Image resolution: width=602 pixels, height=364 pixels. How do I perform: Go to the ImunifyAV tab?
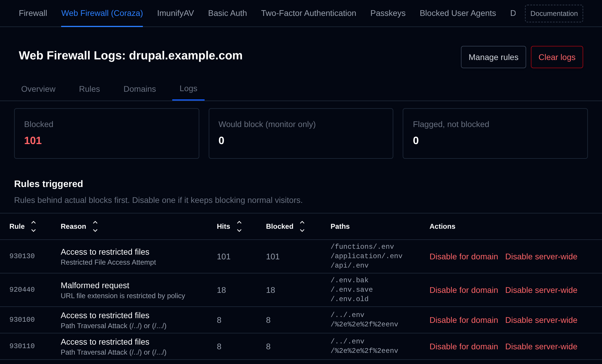click(x=175, y=13)
